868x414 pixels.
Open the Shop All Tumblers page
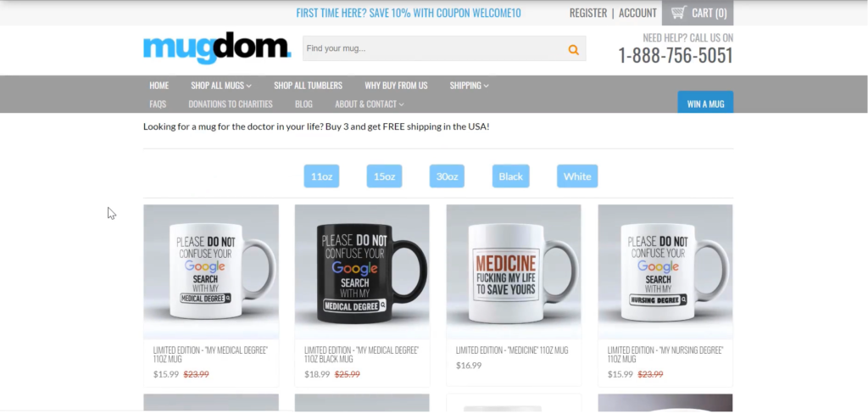point(308,86)
